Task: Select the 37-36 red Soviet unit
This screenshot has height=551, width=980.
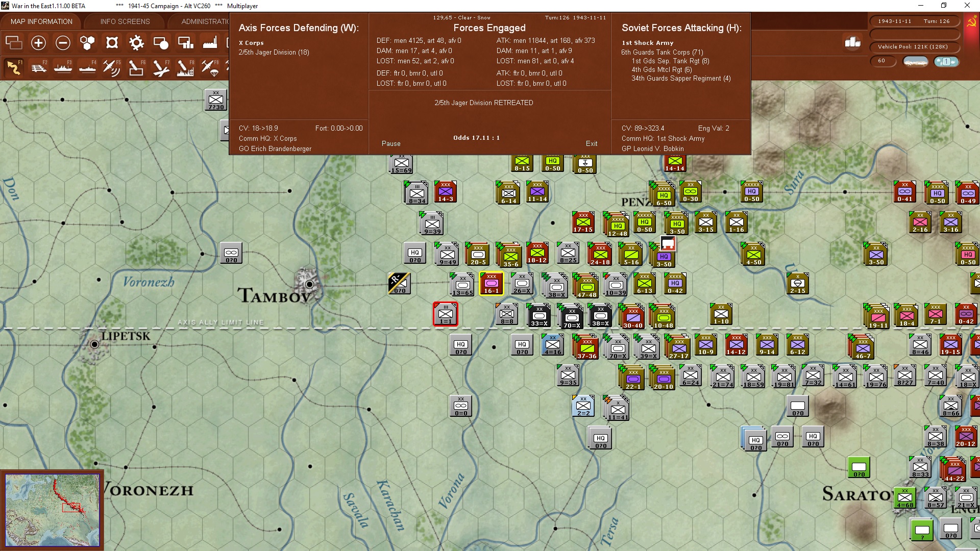Action: 586,347
